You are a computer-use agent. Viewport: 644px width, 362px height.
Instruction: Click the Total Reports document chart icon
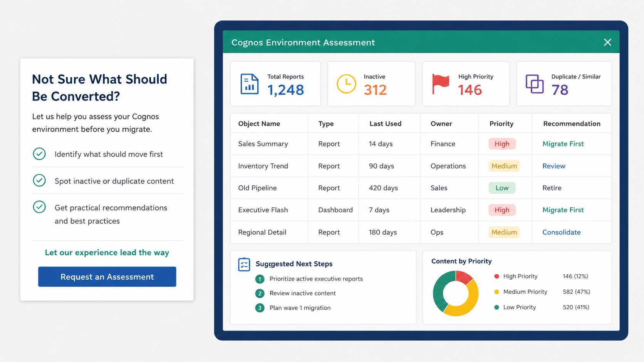point(250,84)
